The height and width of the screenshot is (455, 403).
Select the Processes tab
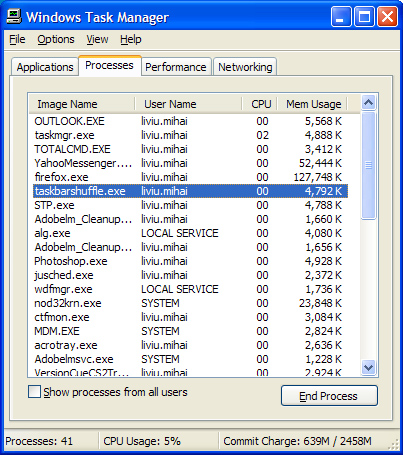(109, 65)
